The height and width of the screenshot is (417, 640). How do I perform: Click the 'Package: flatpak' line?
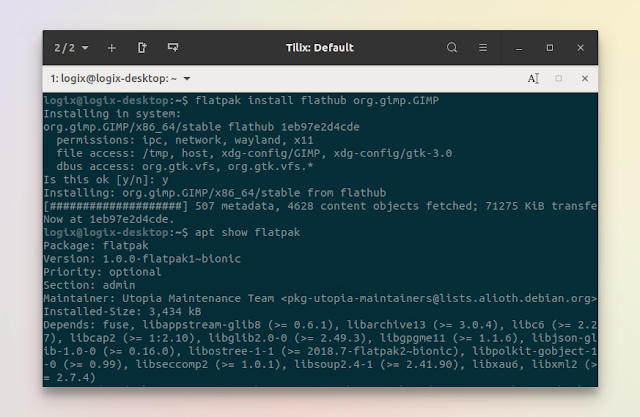(96, 245)
